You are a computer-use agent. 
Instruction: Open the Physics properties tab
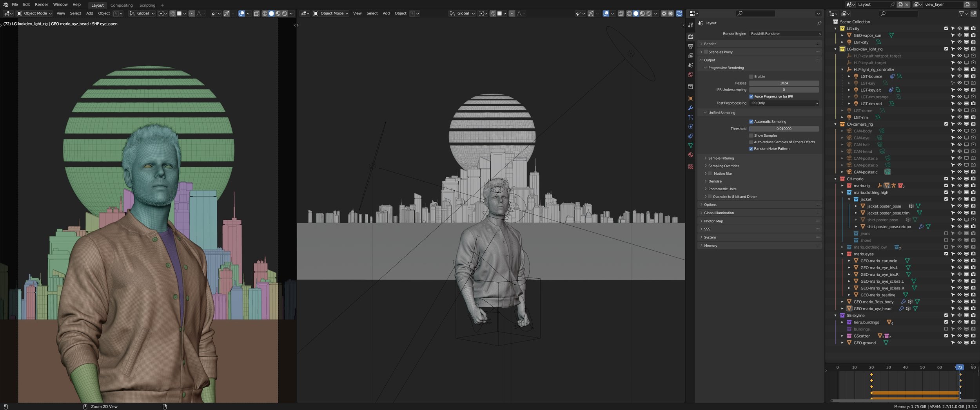[690, 126]
